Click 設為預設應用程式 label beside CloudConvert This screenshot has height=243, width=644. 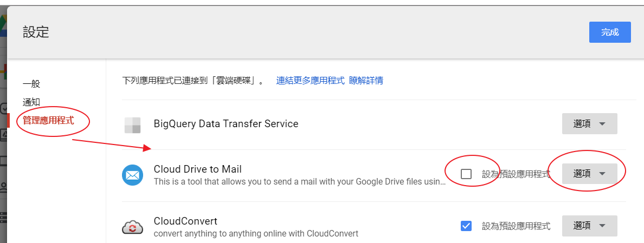[516, 226]
